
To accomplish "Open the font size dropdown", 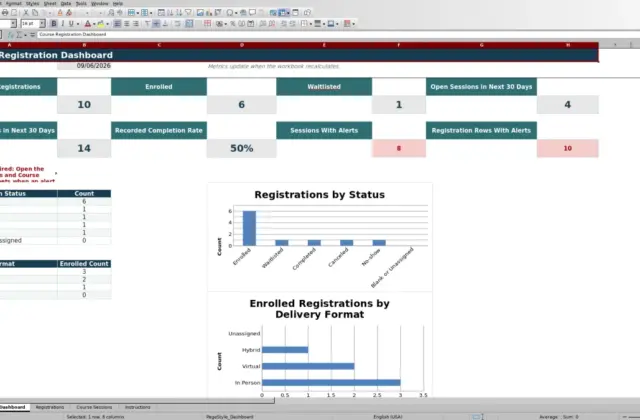I will click(x=42, y=24).
